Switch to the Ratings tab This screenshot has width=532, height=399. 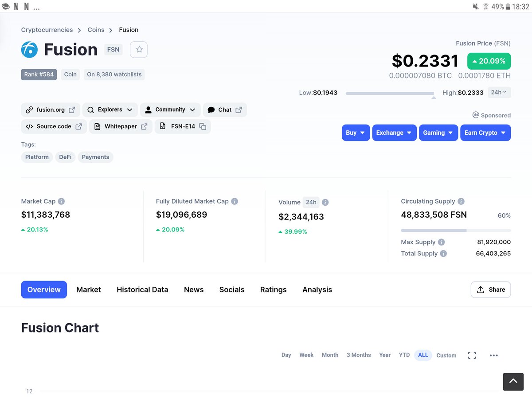click(273, 289)
